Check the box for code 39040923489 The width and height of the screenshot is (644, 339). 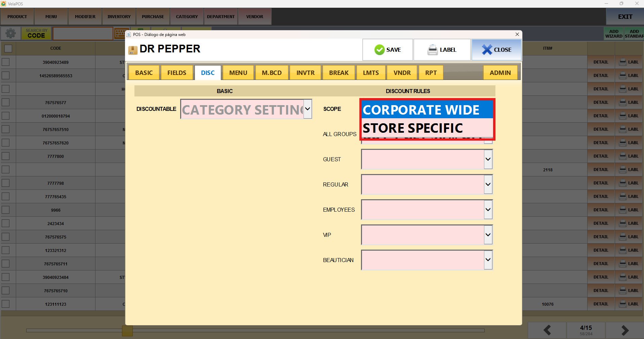pos(6,62)
